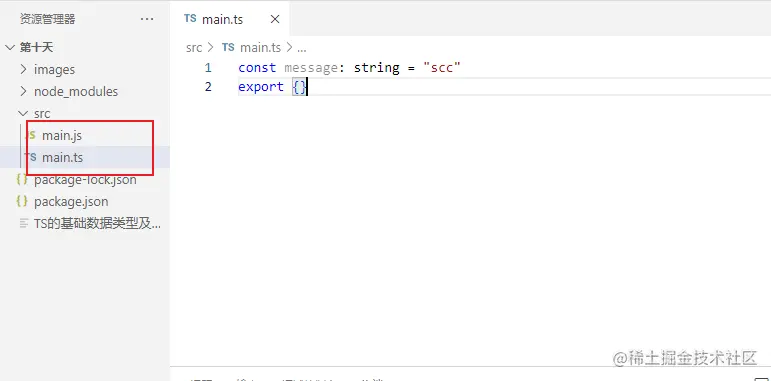The width and height of the screenshot is (771, 381).
Task: Click line number 1 in the gutter
Action: 208,67
